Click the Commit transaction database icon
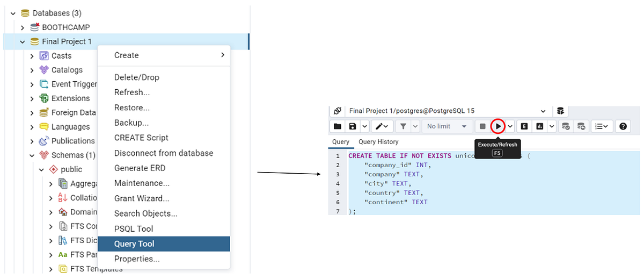The image size is (644, 279). [565, 126]
